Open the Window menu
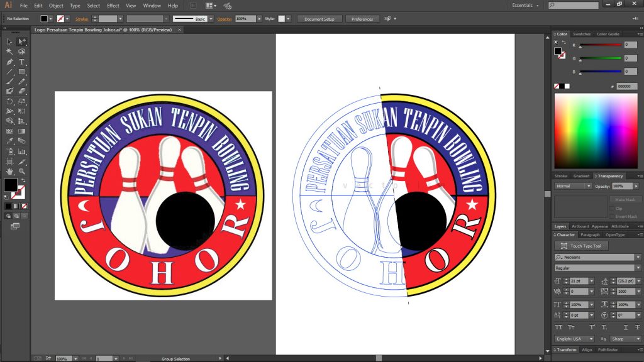The height and width of the screenshot is (362, 644). [152, 6]
